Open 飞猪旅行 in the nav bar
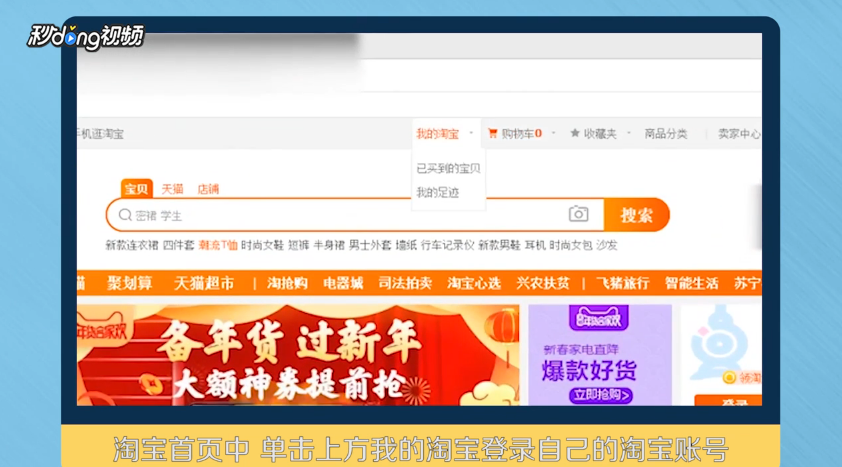842x467 pixels. pos(622,283)
